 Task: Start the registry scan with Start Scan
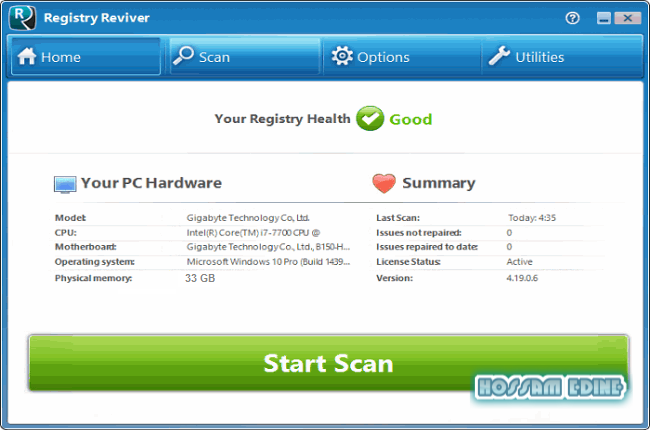click(328, 363)
